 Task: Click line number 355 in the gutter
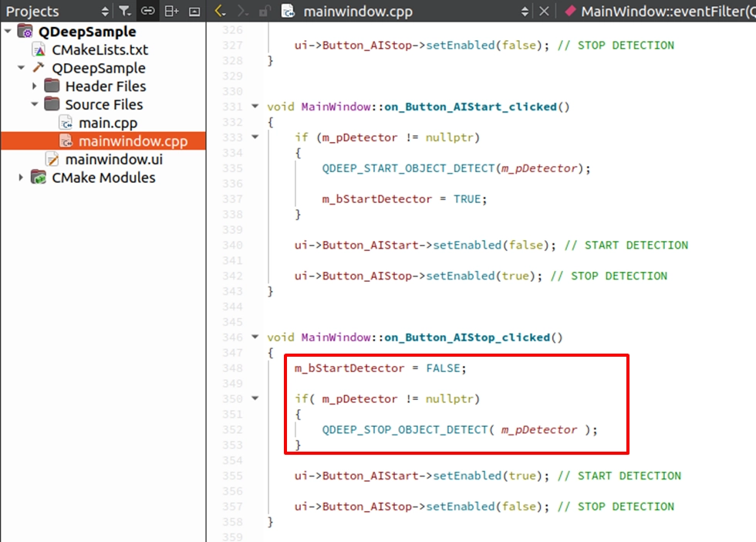[232, 476]
